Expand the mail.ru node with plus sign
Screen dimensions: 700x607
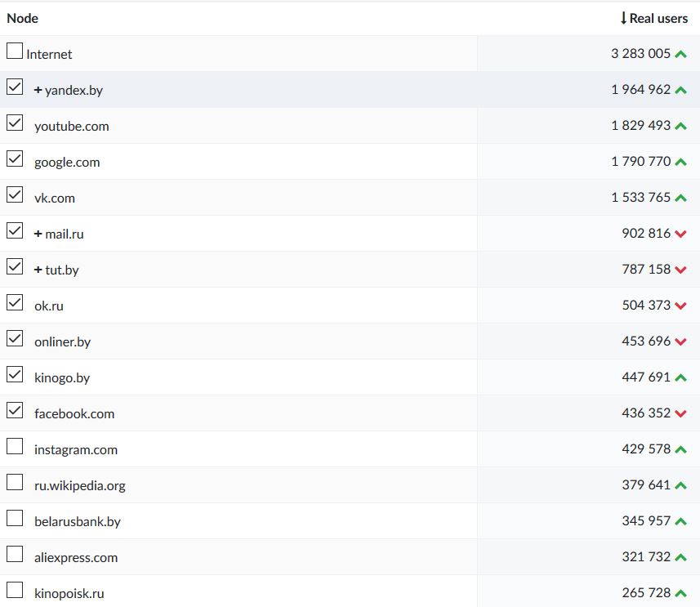coord(38,234)
